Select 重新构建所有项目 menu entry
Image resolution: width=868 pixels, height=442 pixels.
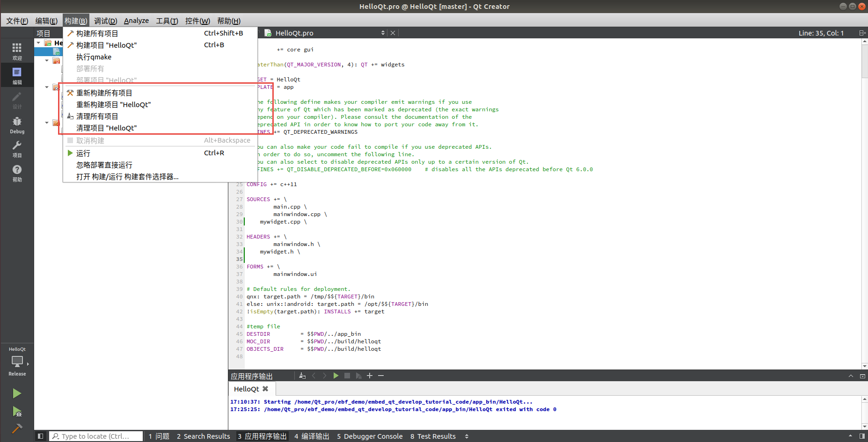coord(160,93)
